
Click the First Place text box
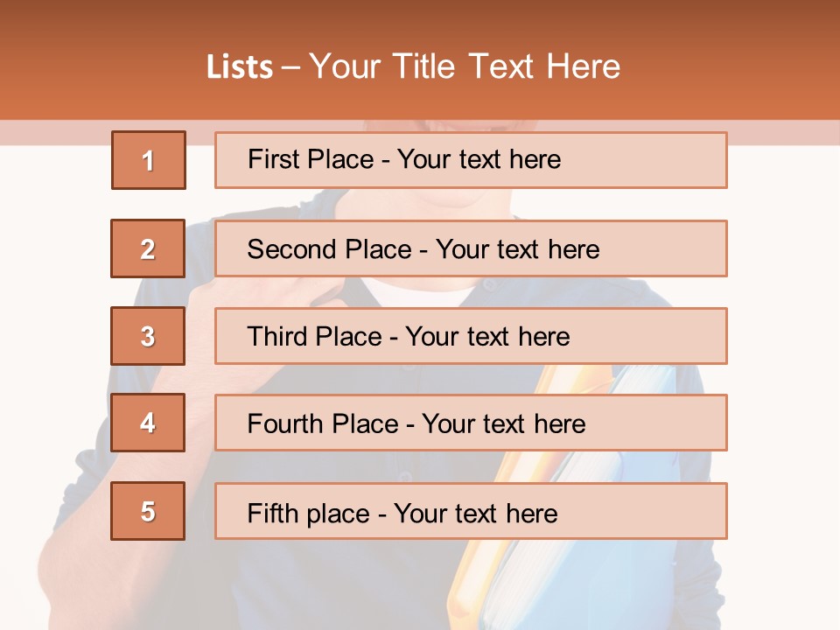pyautogui.click(x=471, y=160)
